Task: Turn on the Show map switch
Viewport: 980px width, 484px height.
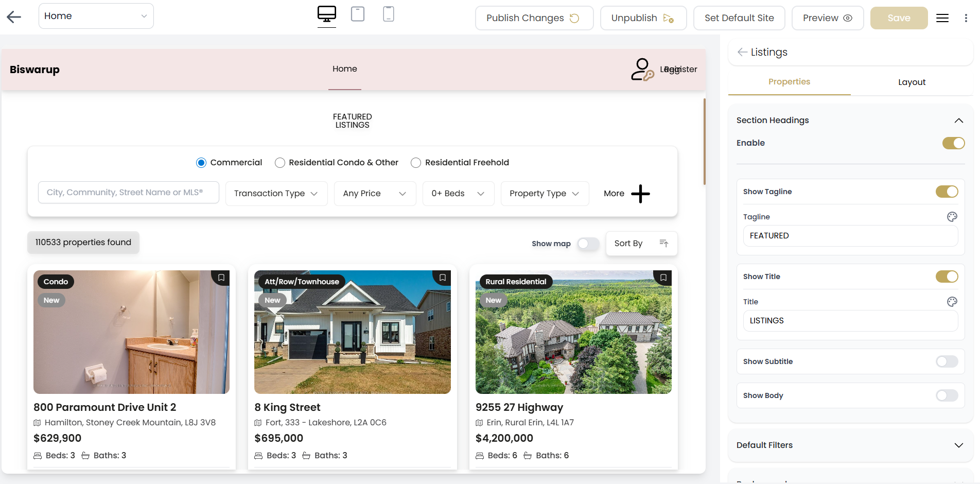Action: pos(588,244)
